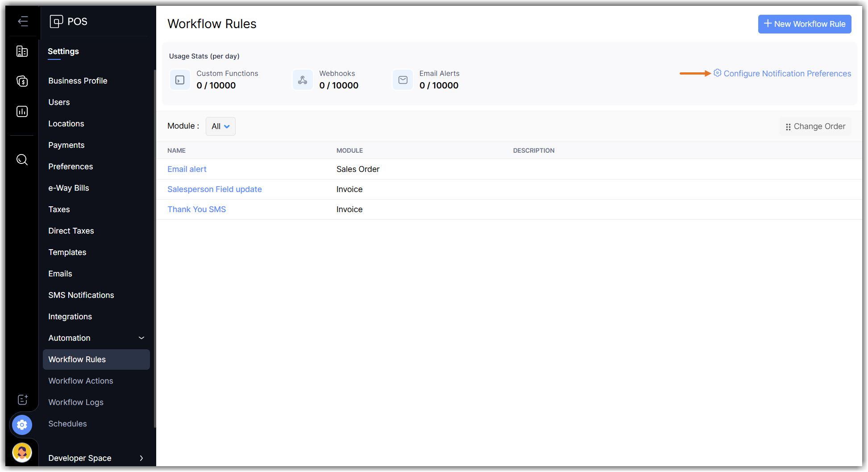Click the New Workflow Rule button
The image size is (868, 472).
804,24
